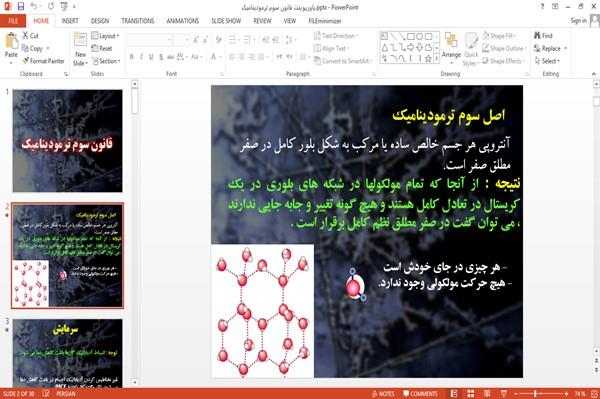Click the Undo arrow
The height and width of the screenshot is (399, 600).
[x=34, y=7]
